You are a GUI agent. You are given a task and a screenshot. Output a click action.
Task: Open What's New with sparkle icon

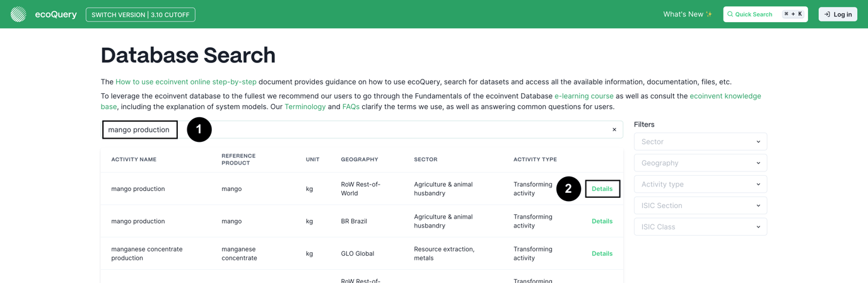pos(687,14)
